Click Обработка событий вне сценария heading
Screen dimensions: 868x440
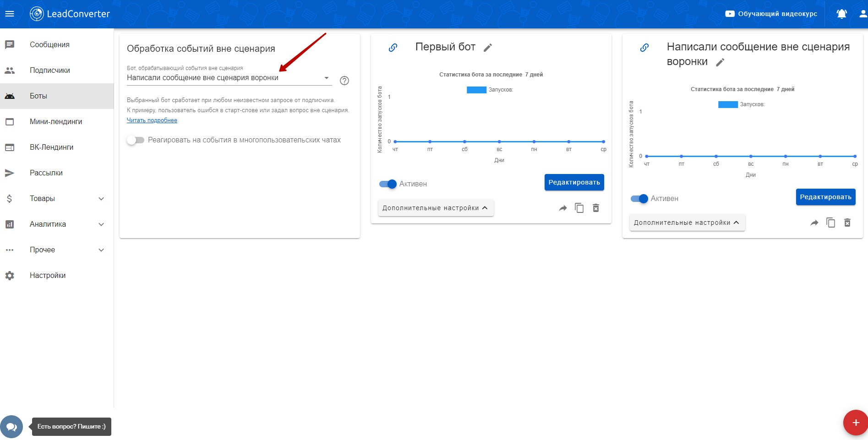[201, 49]
